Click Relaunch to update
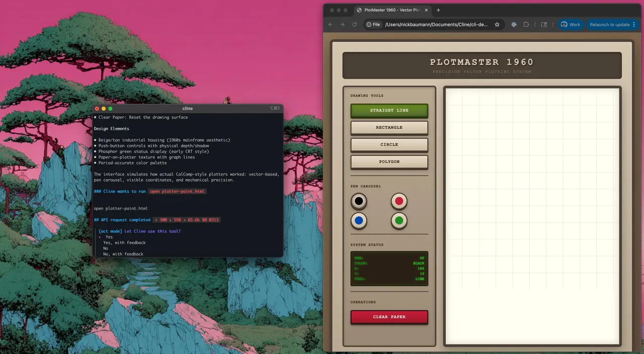Screen dimensions: 644x354 click(610, 24)
